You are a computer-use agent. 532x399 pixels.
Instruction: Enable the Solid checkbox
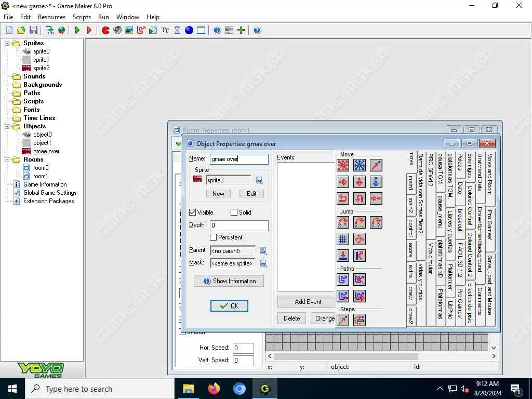click(x=234, y=212)
